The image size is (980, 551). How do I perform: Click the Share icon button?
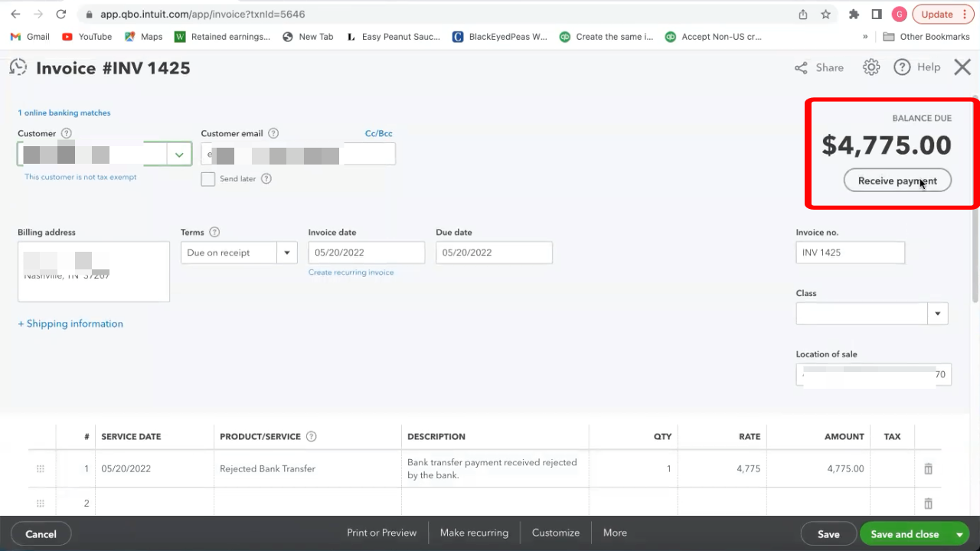819,67
